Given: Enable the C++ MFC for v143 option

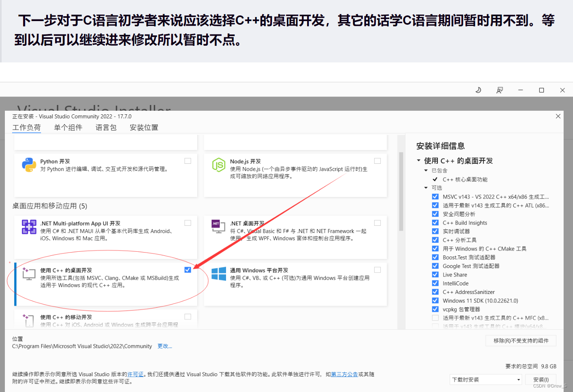Looking at the screenshot, I should pos(435,318).
